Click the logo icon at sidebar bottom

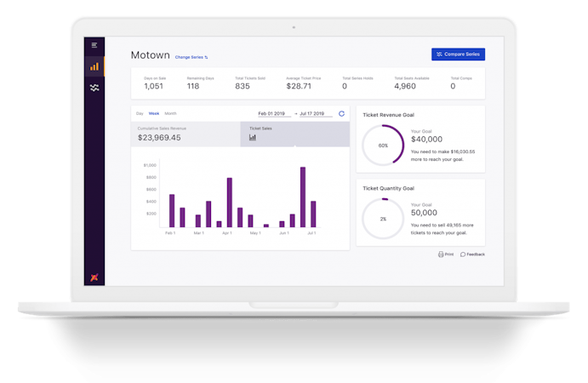tap(94, 277)
